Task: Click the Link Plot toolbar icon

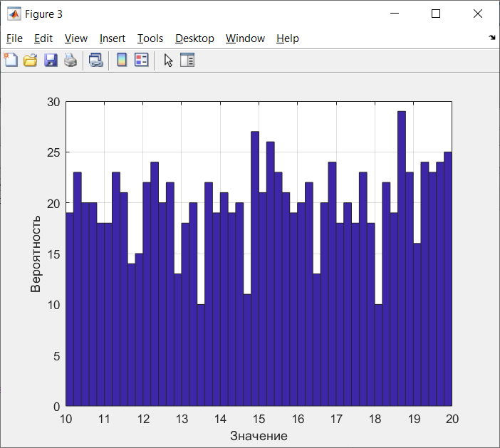Action: [96, 60]
